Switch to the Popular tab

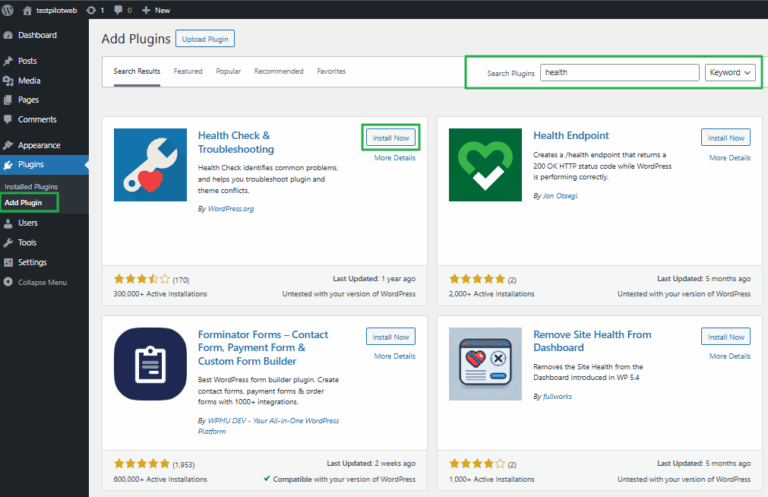[228, 72]
